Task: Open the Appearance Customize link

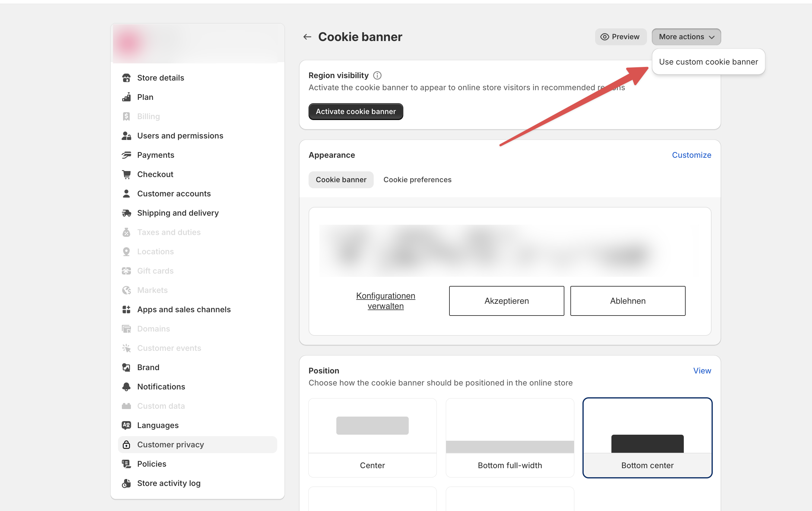Action: (x=692, y=155)
